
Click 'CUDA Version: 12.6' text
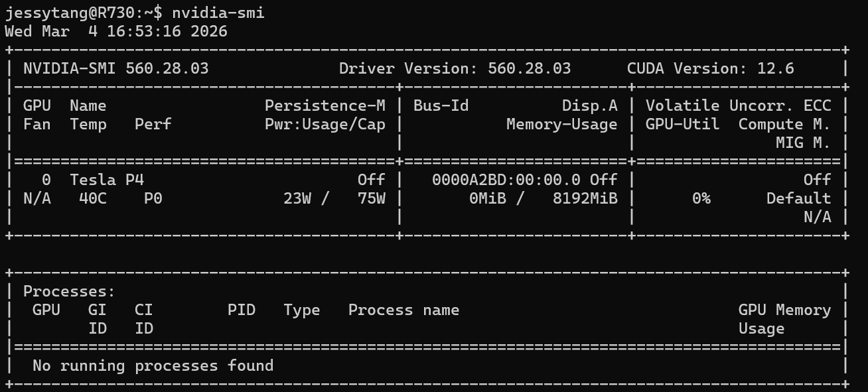pyautogui.click(x=711, y=68)
